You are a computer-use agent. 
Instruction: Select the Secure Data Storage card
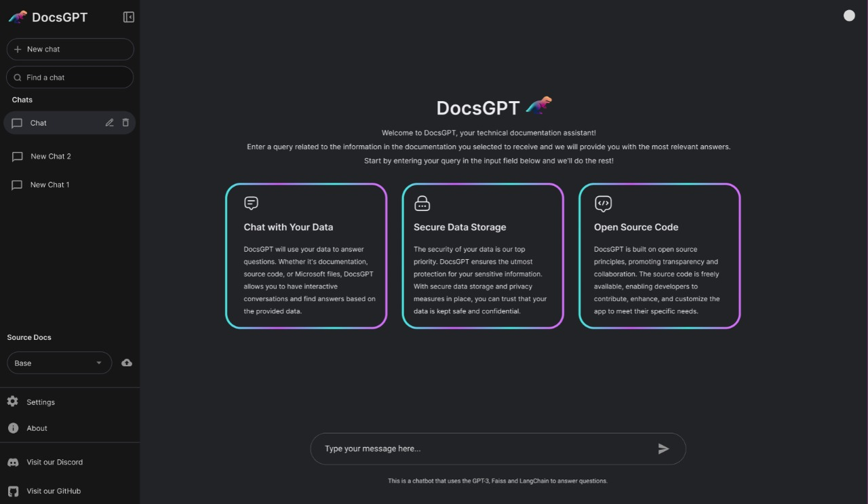(x=482, y=256)
